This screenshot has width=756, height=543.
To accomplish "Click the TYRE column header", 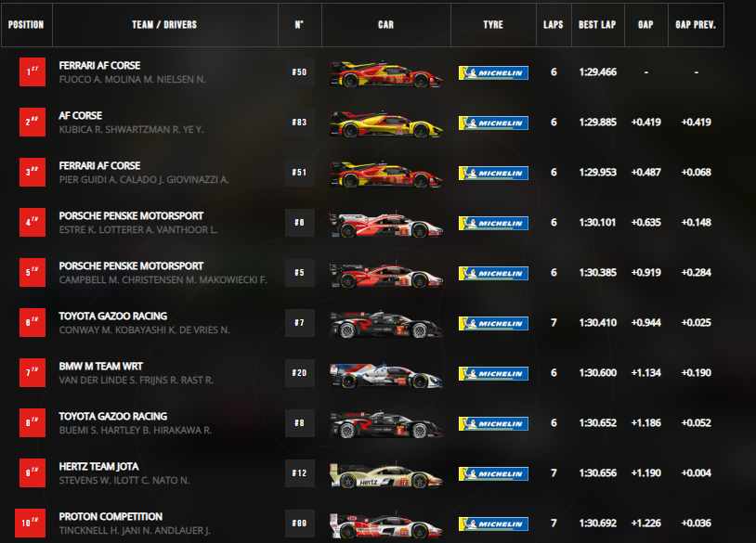I will [x=493, y=24].
